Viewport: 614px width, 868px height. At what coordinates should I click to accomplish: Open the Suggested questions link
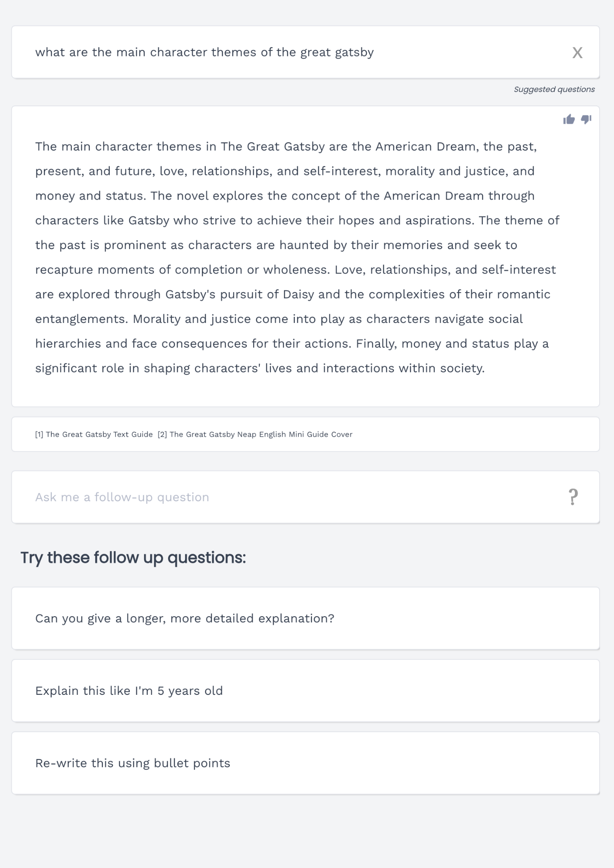(x=554, y=89)
